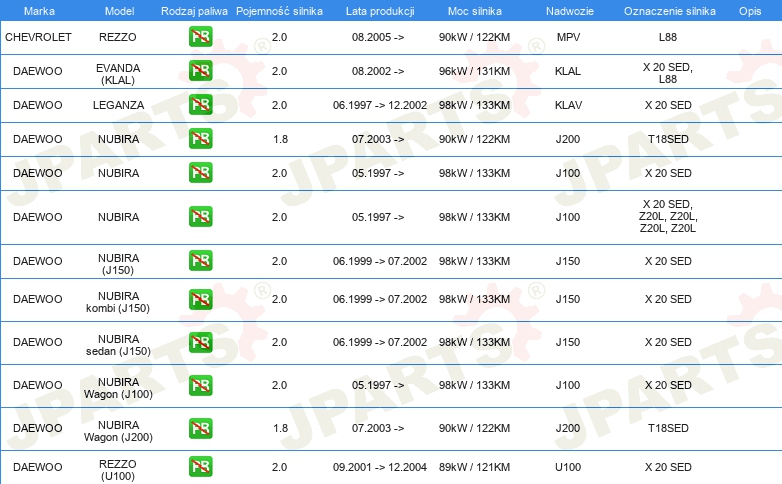Click the 08.2005 -> production date cell
The height and width of the screenshot is (484, 782).
(x=378, y=37)
